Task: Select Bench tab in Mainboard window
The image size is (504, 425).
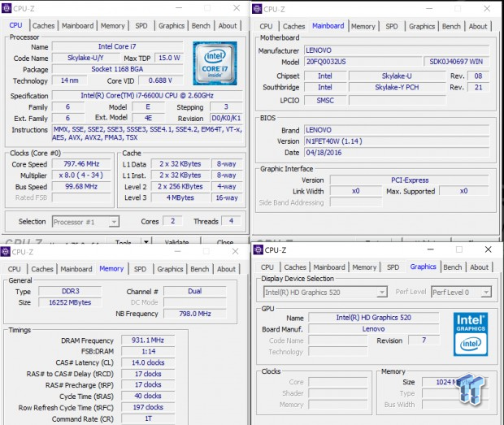Action: [451, 26]
